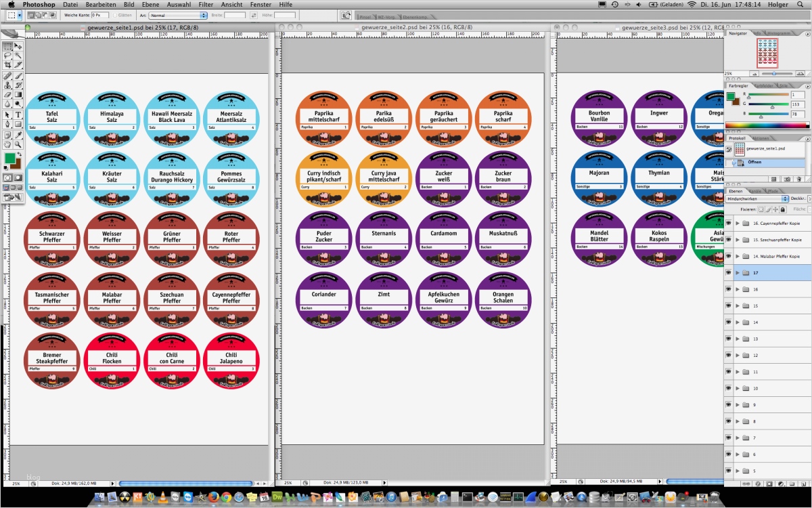Screen dimensions: 812x508
Task: Open the Hindurchwirken blend mode dropdown
Action: coord(757,198)
